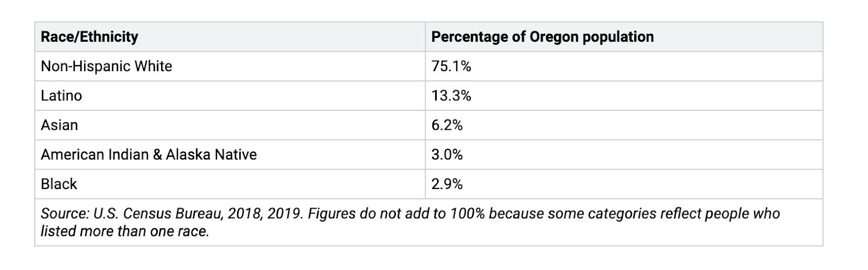Click the 13.3% percentage cell
868x270 pixels.
coord(451,96)
